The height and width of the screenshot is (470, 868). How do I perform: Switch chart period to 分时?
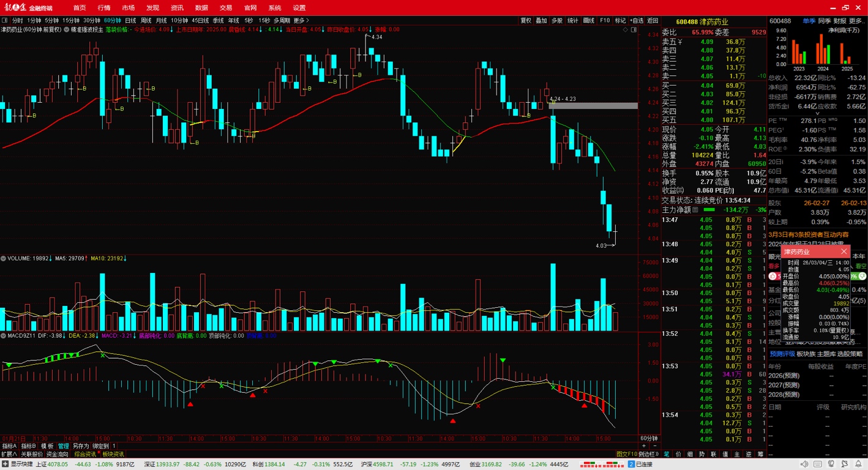(18, 20)
